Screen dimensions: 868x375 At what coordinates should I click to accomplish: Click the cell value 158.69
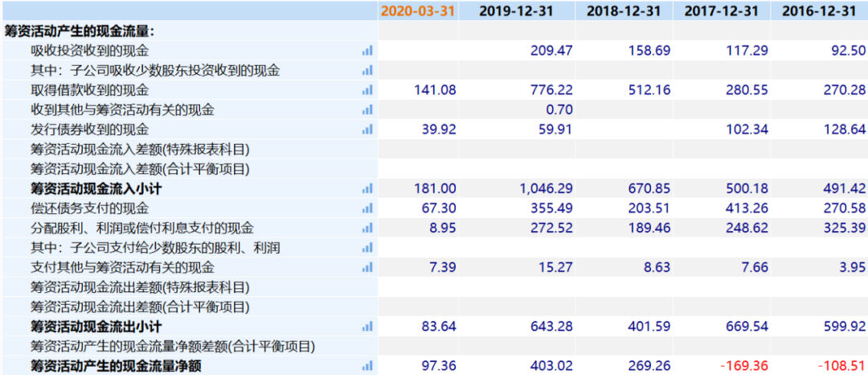[x=649, y=51]
